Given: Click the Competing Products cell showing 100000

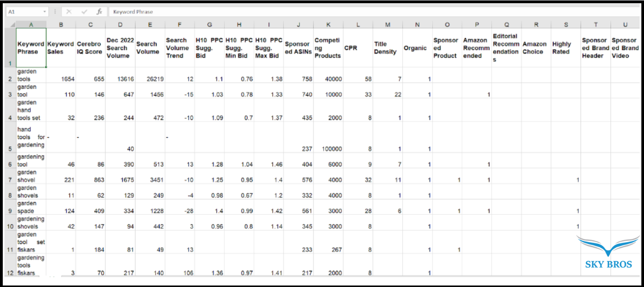Looking at the screenshot, I should coord(328,149).
